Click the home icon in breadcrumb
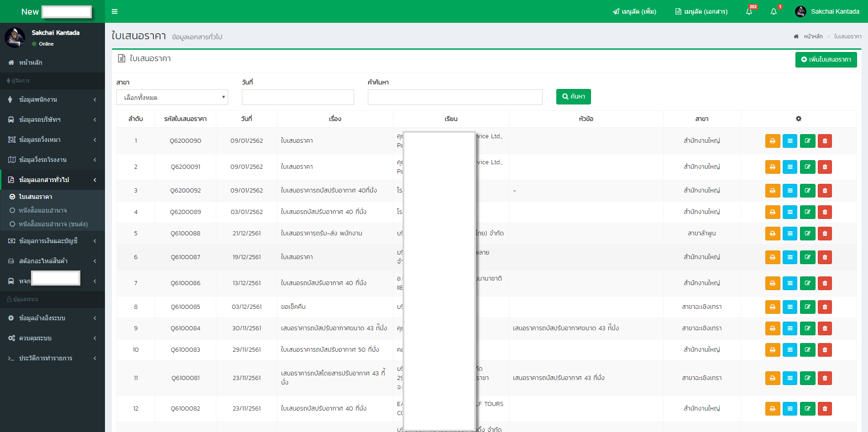 [796, 36]
